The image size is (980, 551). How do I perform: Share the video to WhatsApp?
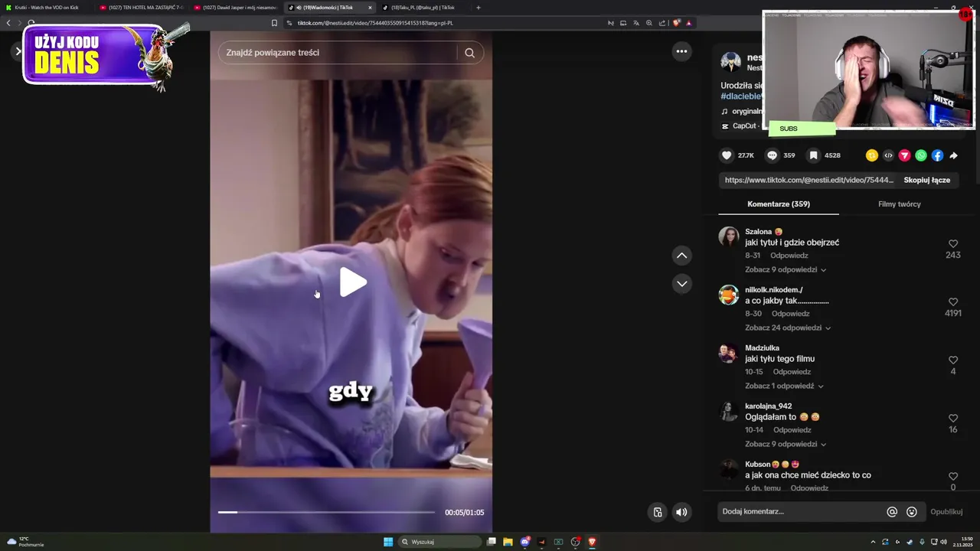pos(921,155)
